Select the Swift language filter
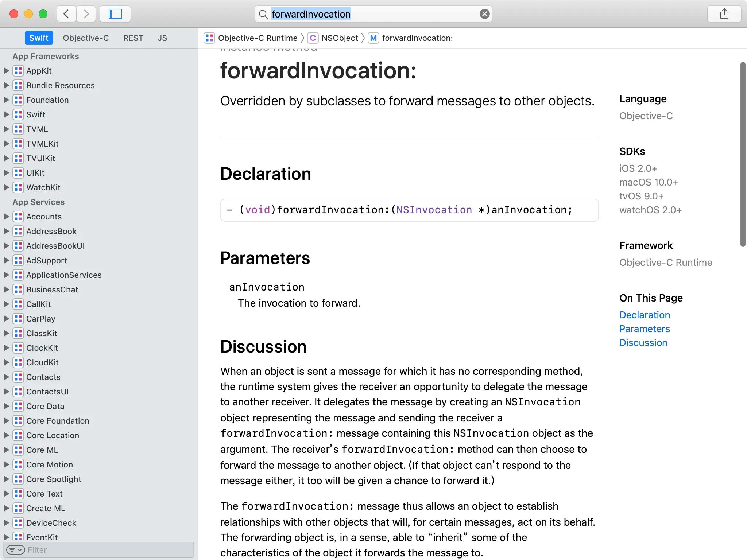The height and width of the screenshot is (560, 747). point(39,38)
